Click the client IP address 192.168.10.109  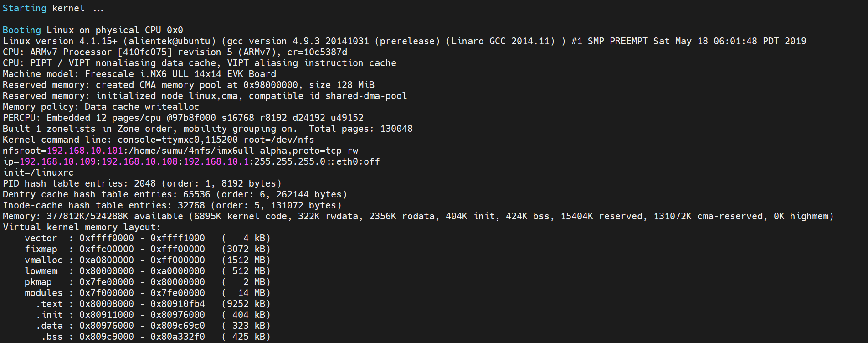point(57,161)
